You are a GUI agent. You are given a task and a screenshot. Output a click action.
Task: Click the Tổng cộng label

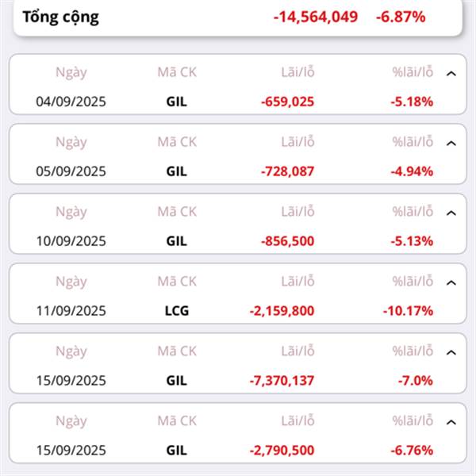coord(60,17)
